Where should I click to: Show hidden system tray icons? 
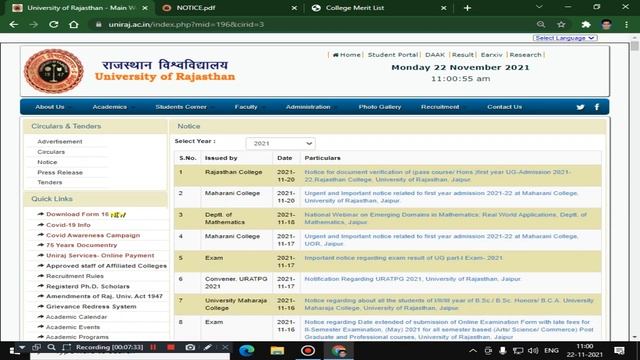click(x=473, y=351)
